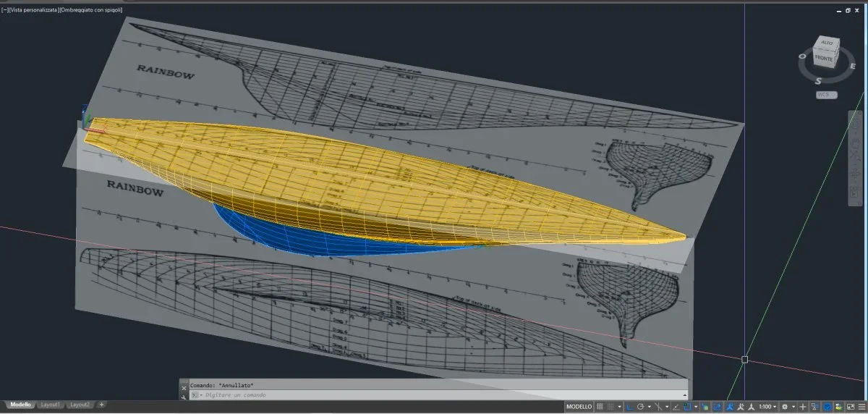Viewport: 868px width, 414px height.
Task: Open the status bar customization hamburger menu
Action: 861,407
